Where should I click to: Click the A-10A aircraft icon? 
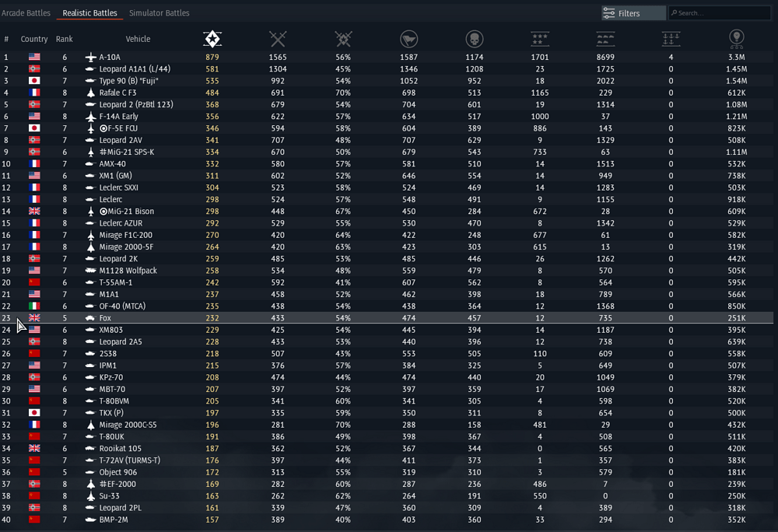click(90, 58)
